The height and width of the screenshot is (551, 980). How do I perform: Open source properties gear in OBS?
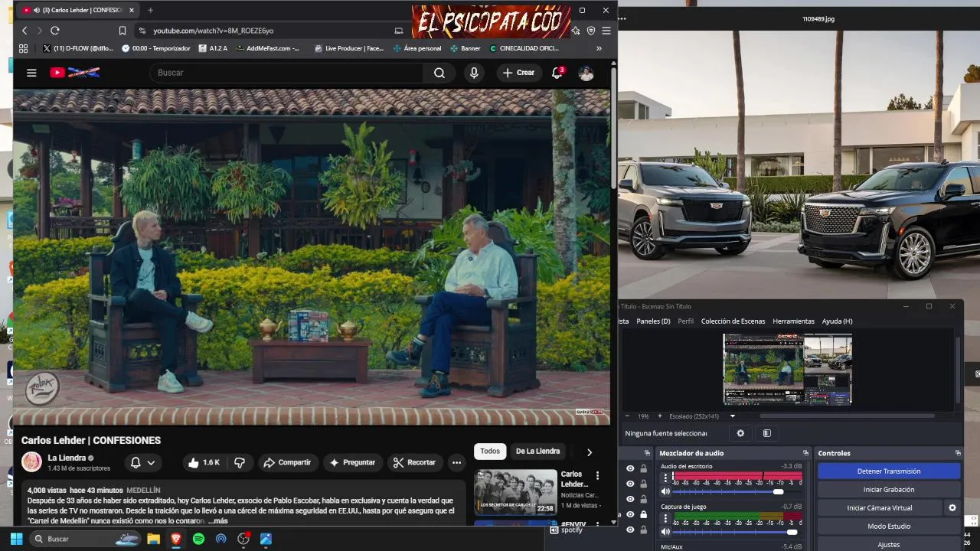coord(740,433)
